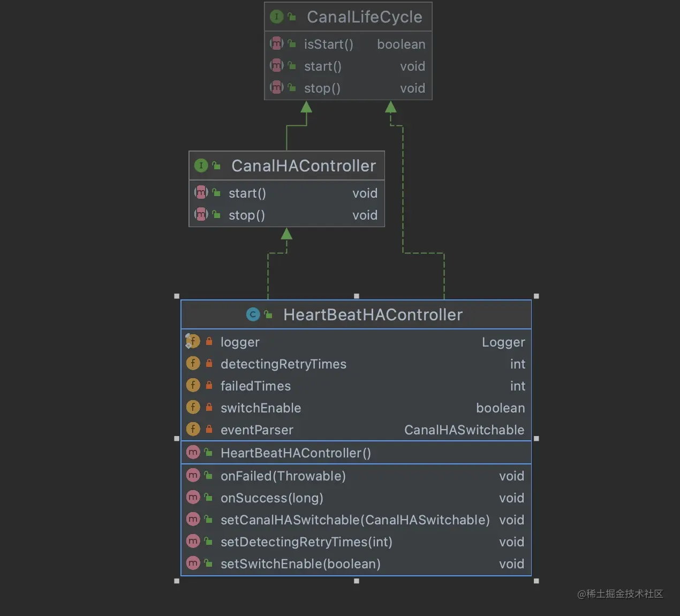Image resolution: width=680 pixels, height=616 pixels.
Task: Click method icon beside HeartBeatHAController() constructor
Action: click(x=193, y=453)
